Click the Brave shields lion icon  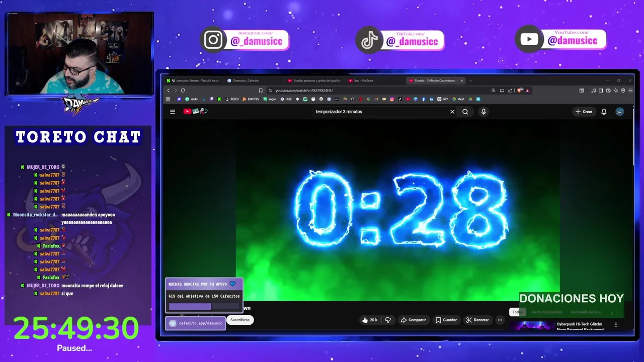tap(519, 90)
